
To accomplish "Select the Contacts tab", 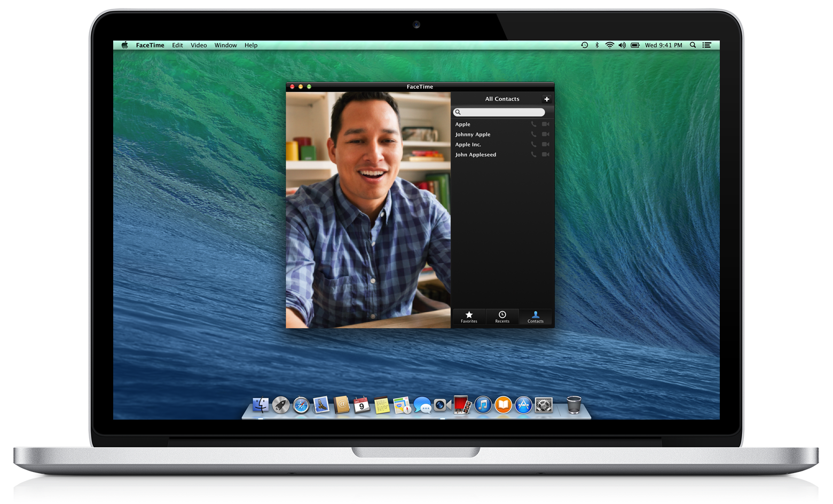I will [536, 317].
